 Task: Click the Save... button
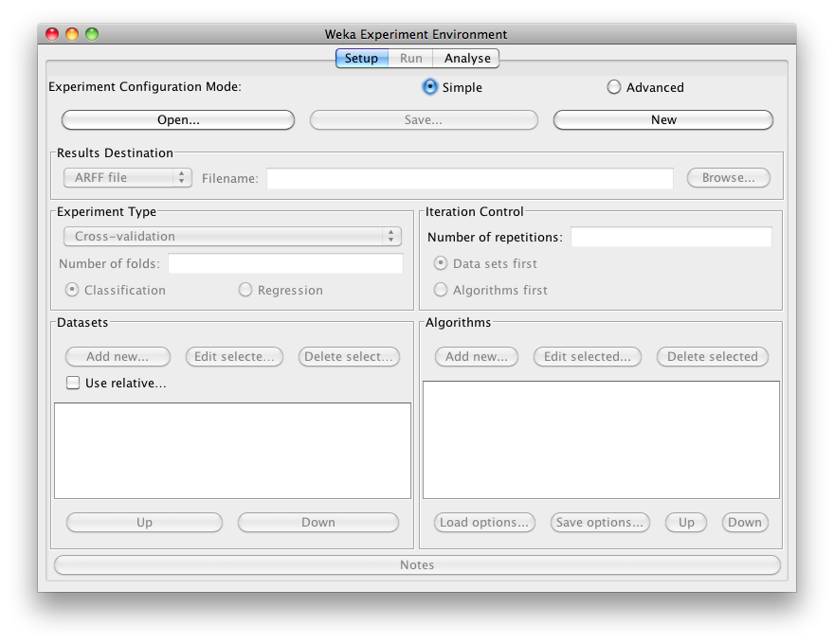click(x=424, y=119)
